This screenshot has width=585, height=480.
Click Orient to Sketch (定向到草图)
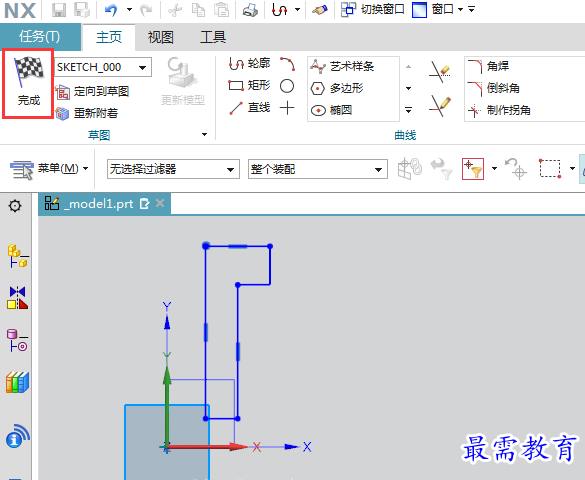[x=92, y=91]
